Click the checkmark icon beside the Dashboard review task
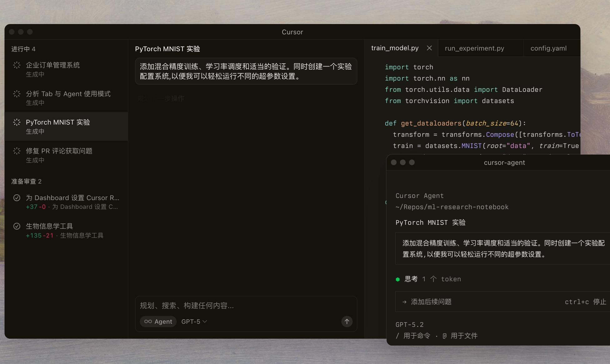 [17, 198]
